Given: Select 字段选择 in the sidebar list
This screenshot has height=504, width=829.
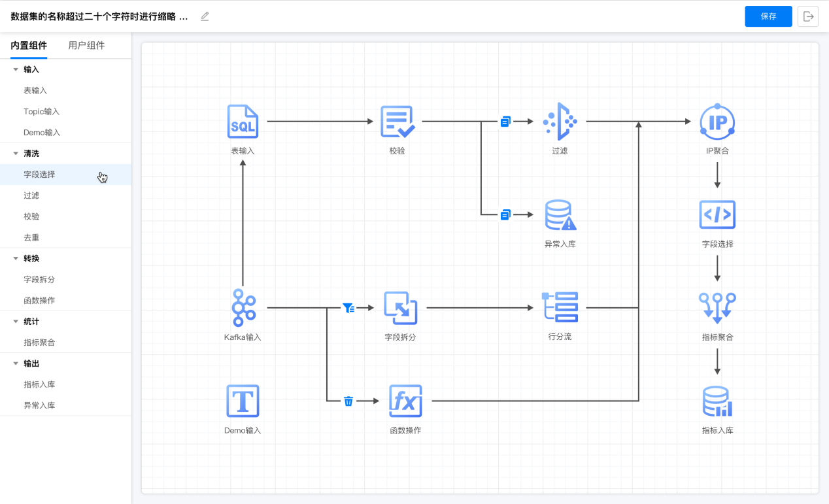Looking at the screenshot, I should tap(39, 175).
